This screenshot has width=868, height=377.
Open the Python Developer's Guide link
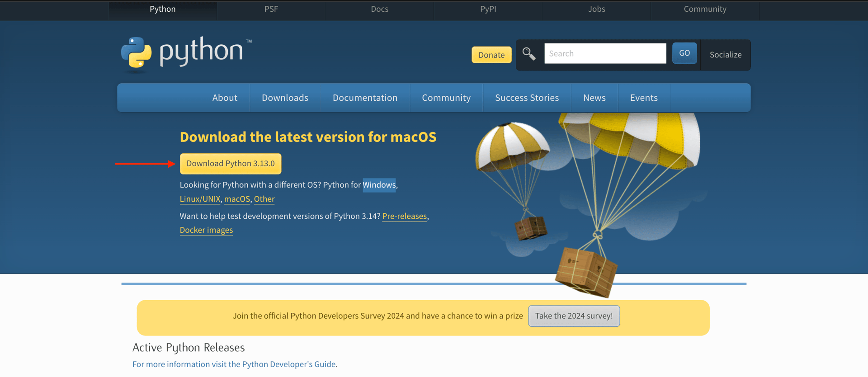(234, 364)
